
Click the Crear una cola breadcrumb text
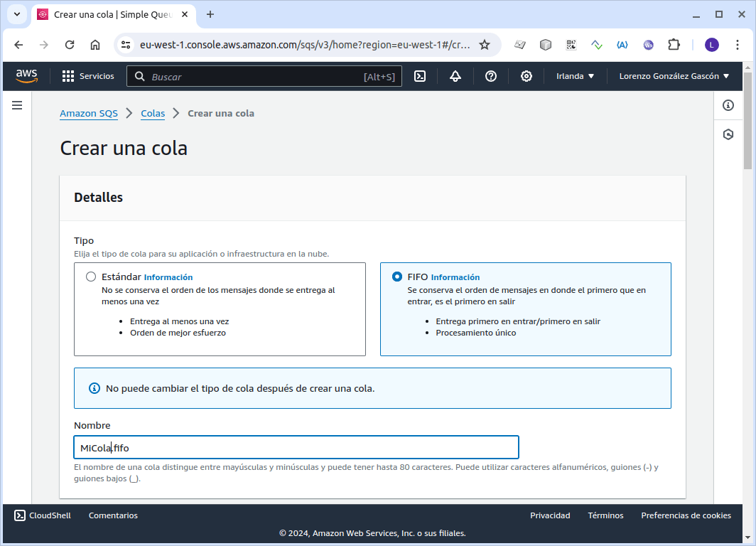pyautogui.click(x=221, y=113)
